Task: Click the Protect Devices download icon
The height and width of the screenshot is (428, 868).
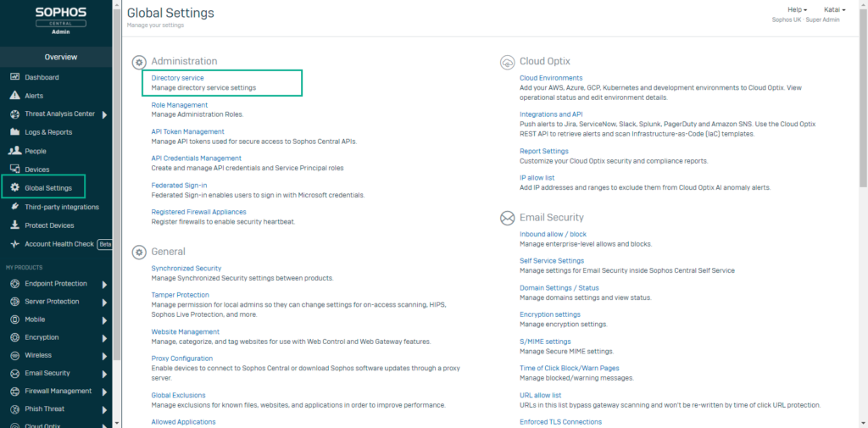Action: [x=15, y=225]
